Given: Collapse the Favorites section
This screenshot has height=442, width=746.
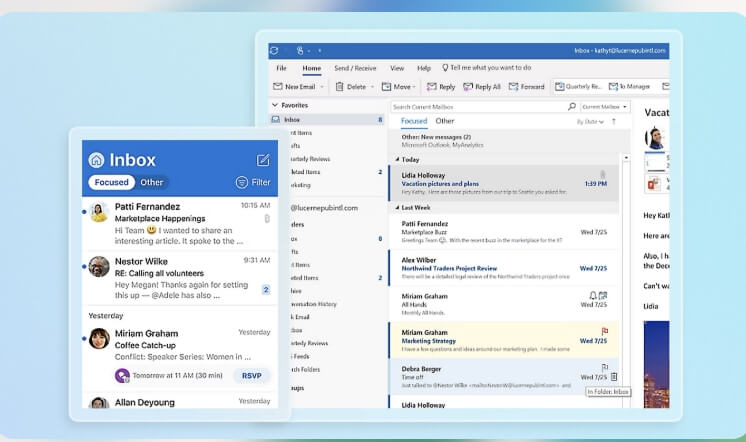Looking at the screenshot, I should coord(275,105).
